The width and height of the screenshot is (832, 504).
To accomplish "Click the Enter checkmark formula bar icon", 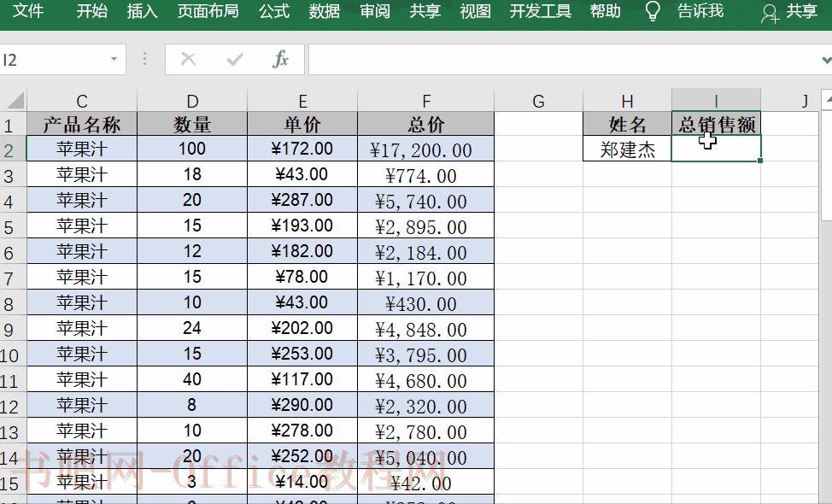I will pos(235,60).
